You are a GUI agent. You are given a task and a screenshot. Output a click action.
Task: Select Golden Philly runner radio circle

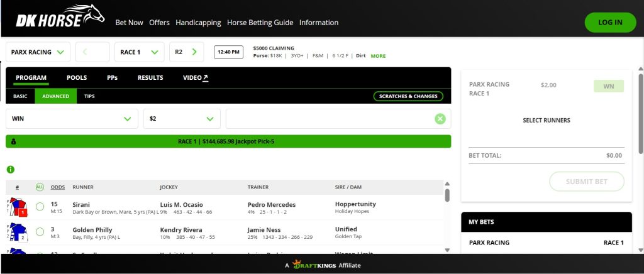point(40,232)
